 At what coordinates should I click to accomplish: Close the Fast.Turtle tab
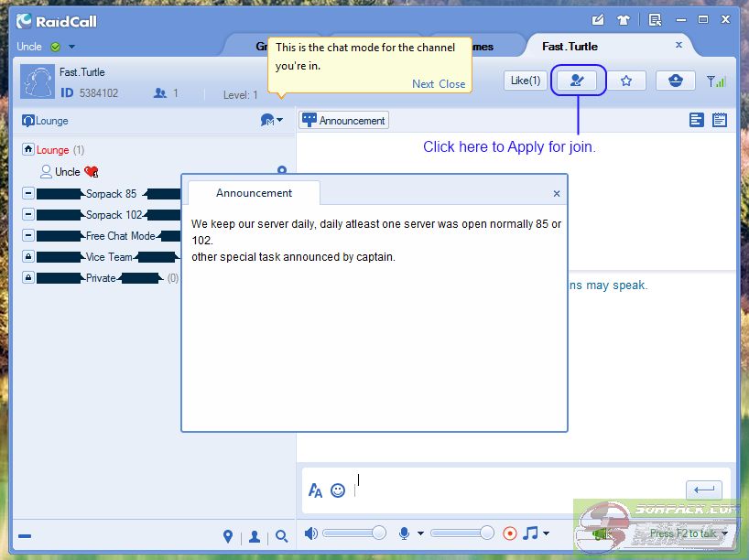[678, 45]
